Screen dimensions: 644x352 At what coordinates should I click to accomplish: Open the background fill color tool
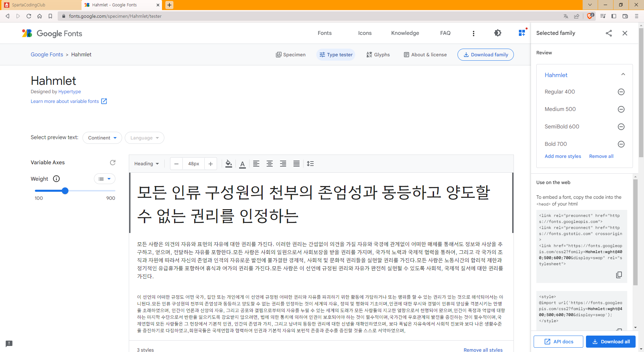point(229,164)
